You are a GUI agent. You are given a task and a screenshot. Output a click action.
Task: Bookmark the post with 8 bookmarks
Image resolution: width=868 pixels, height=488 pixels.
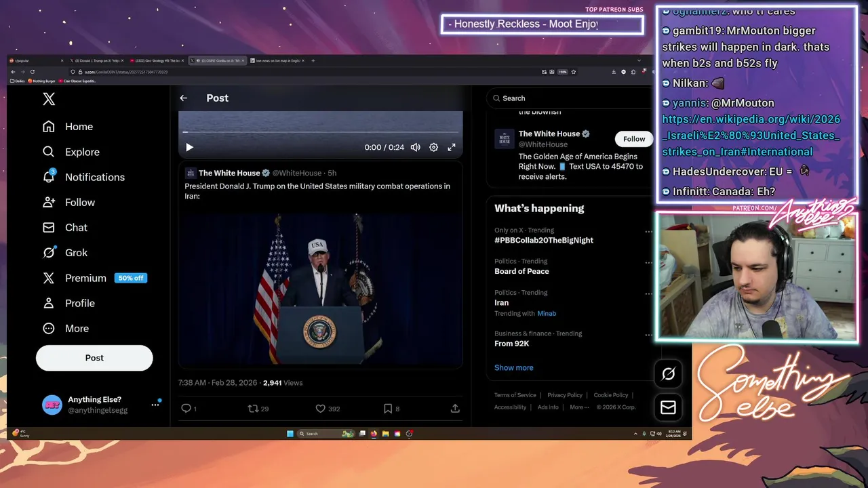(391, 409)
